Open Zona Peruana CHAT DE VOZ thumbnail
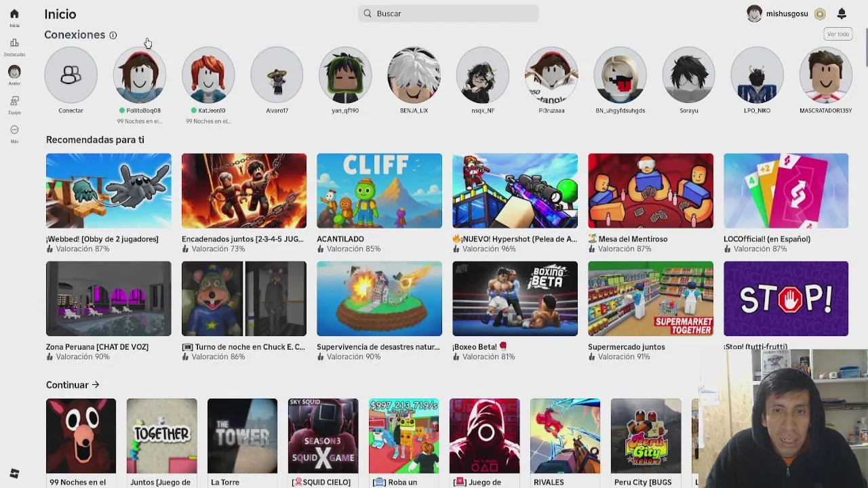This screenshot has width=868, height=488. point(108,299)
